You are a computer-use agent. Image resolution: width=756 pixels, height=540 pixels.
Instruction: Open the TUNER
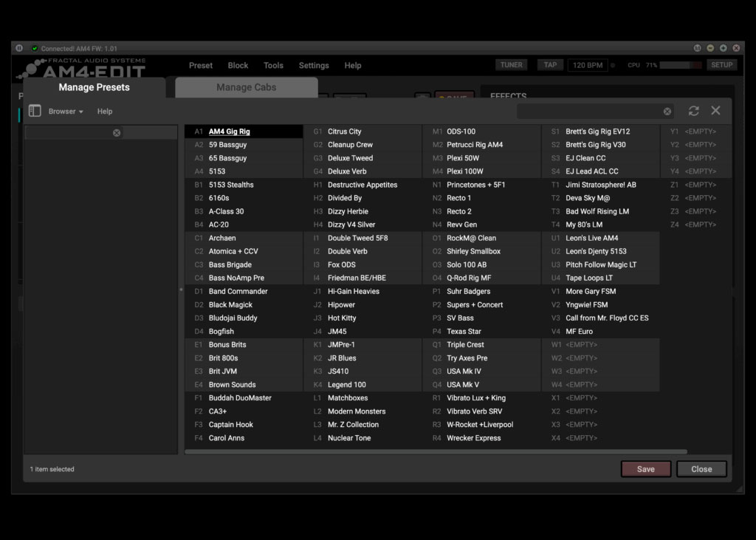(511, 65)
